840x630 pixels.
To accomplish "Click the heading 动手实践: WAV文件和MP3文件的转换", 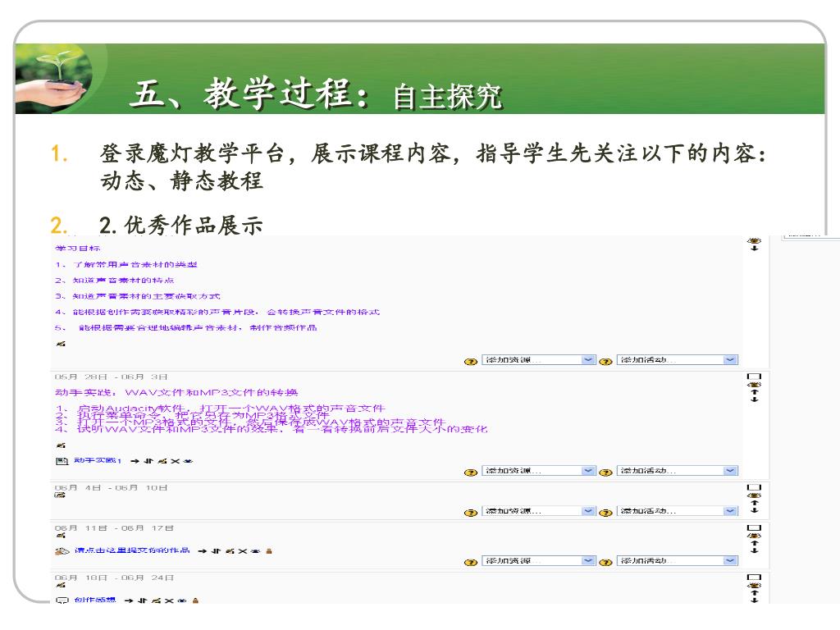I will pos(176,393).
